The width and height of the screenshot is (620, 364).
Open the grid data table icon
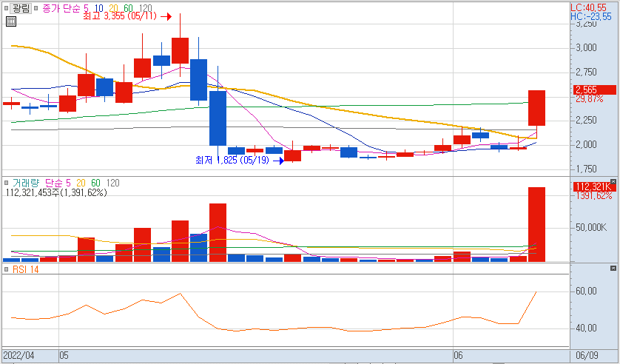[11, 21]
